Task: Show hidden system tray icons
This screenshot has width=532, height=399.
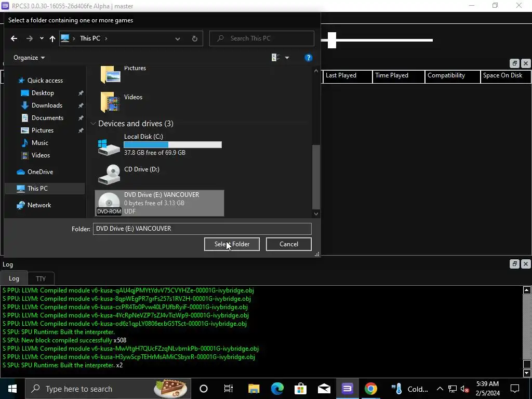Action: 440,389
